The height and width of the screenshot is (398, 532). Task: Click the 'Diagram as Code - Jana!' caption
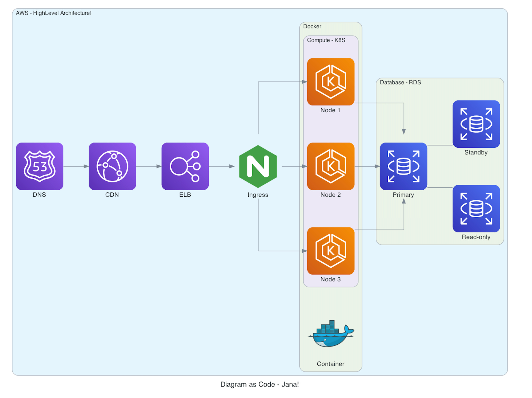[259, 384]
